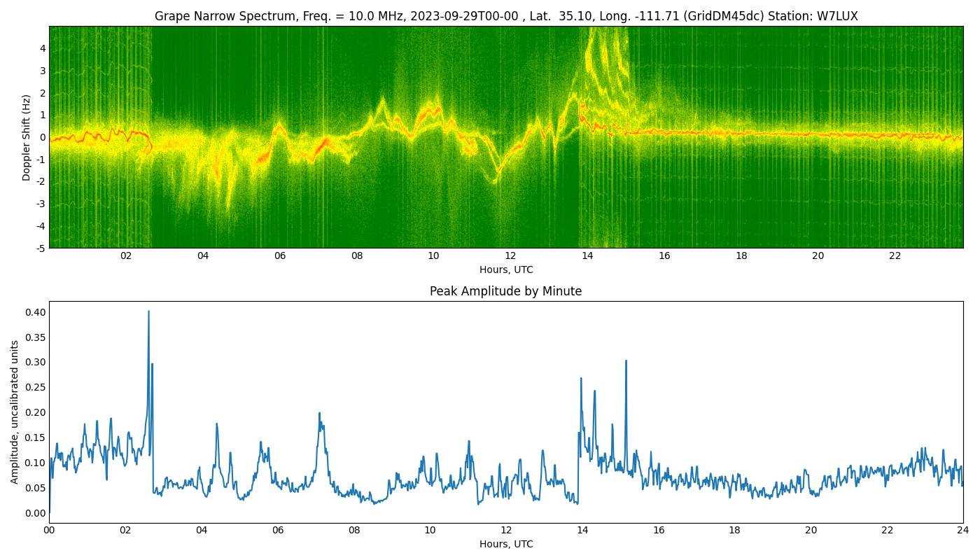980x560 pixels.
Task: Click the "16" hour tick under the amplitude plot
Action: pos(659,531)
